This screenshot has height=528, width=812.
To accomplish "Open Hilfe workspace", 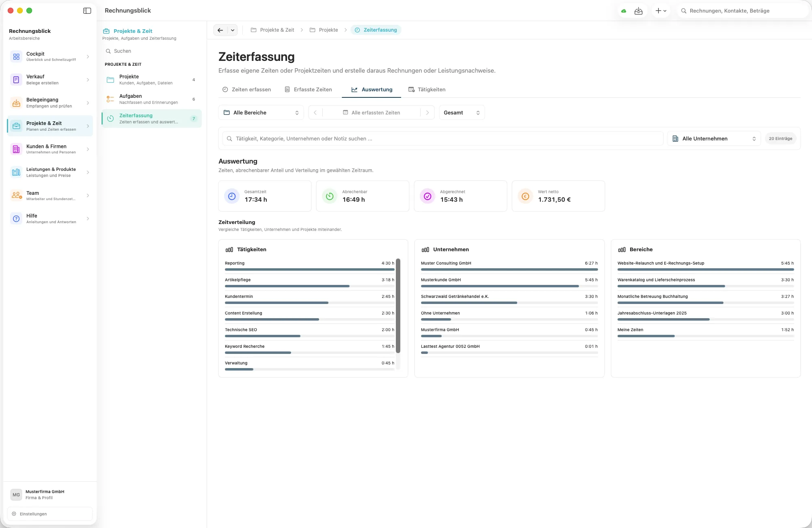I will tap(50, 219).
